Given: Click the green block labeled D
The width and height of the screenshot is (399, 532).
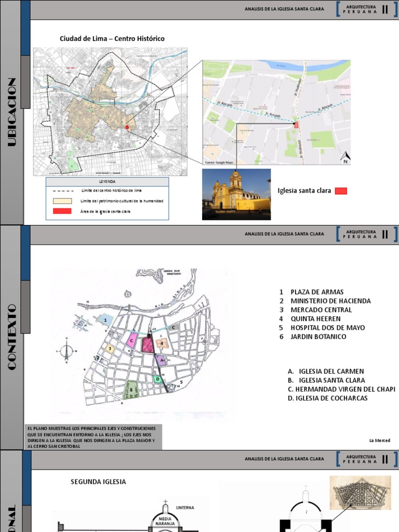Looking at the screenshot, I should [158, 379].
